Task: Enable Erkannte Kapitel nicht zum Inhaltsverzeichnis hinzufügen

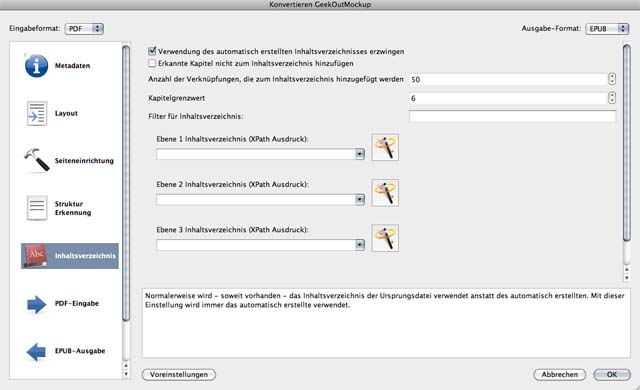Action: 152,63
